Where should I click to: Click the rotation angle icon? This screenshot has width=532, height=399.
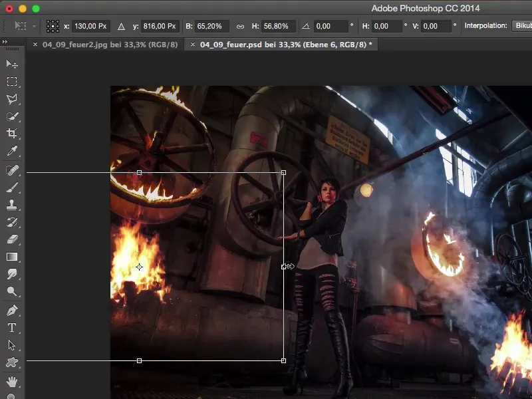pyautogui.click(x=306, y=26)
